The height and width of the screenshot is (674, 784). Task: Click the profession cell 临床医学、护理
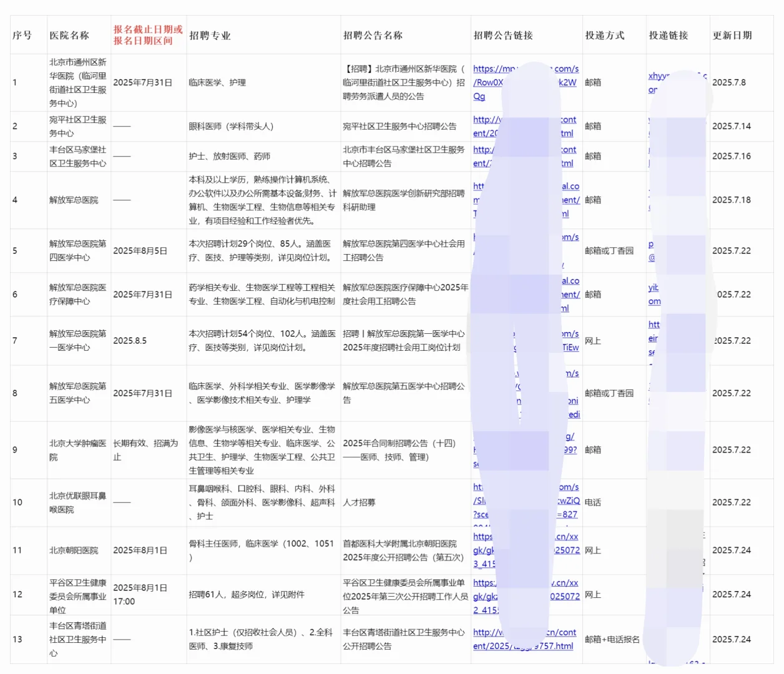point(217,82)
